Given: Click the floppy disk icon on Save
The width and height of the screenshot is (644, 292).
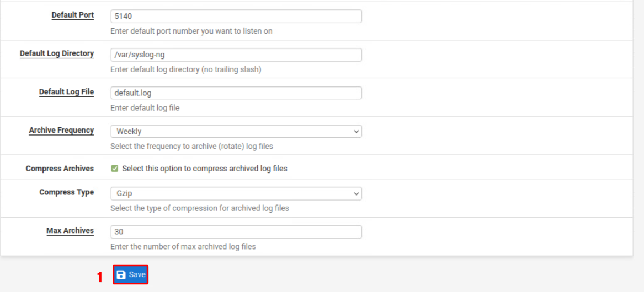Looking at the screenshot, I should 121,275.
